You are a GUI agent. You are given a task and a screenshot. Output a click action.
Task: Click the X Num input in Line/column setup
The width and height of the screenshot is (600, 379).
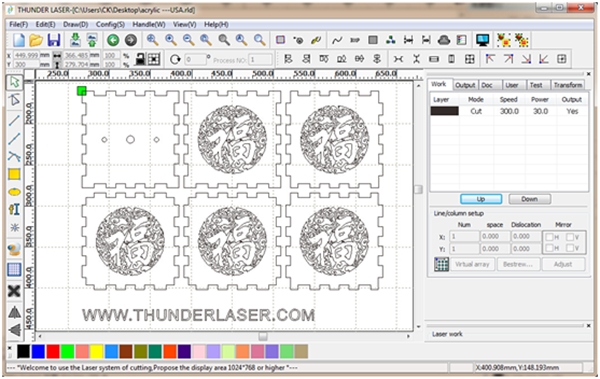[464, 237]
